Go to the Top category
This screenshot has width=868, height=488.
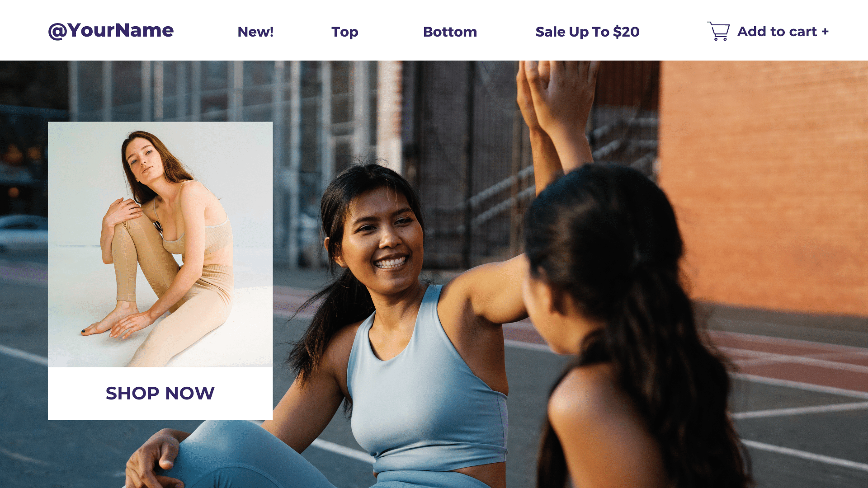tap(345, 32)
